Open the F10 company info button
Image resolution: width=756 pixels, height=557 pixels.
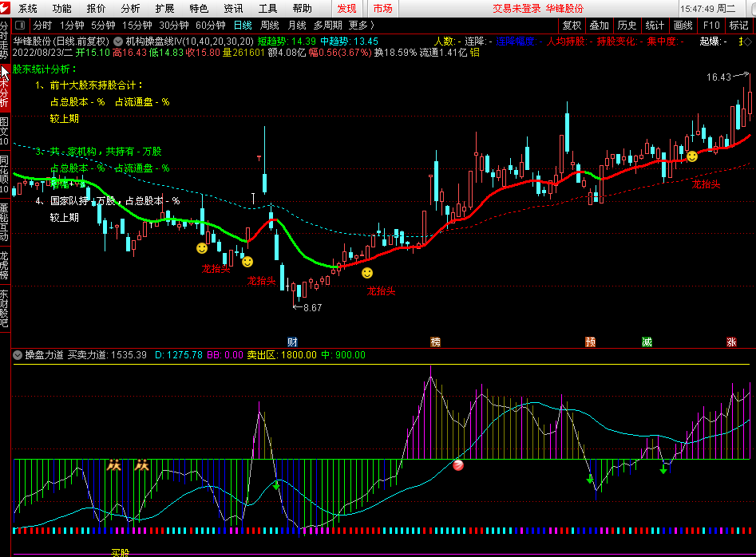coord(710,26)
